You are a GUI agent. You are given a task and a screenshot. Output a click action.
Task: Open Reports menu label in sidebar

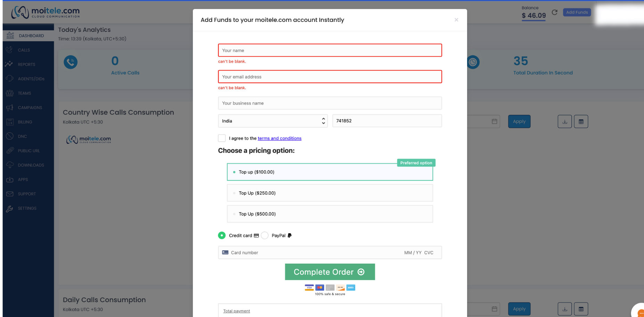point(27,65)
